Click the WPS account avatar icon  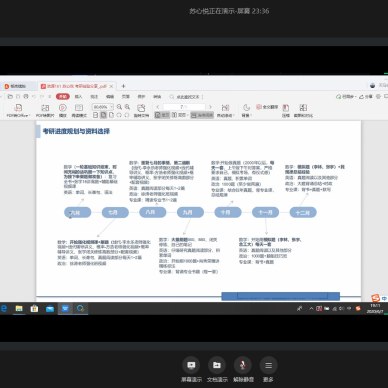(373, 85)
